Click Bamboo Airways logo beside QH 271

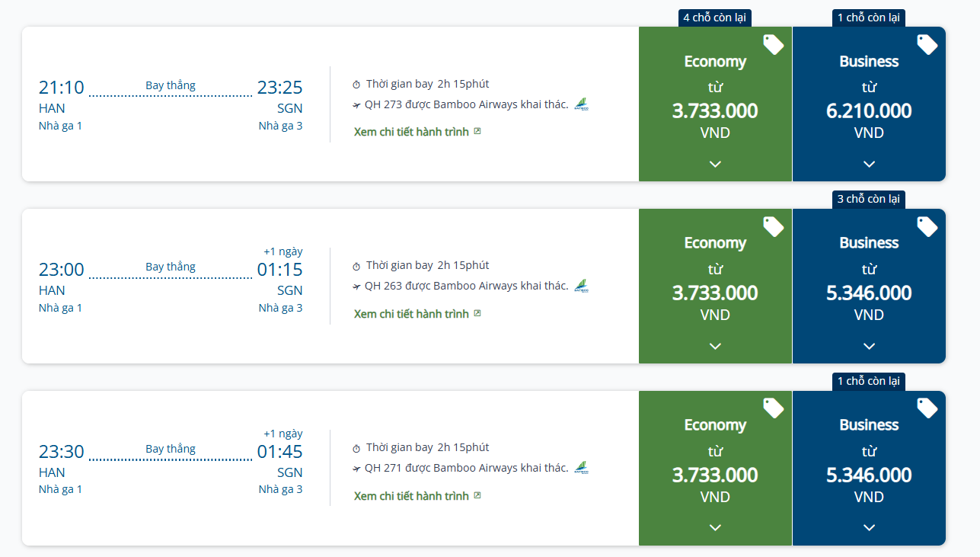point(581,468)
